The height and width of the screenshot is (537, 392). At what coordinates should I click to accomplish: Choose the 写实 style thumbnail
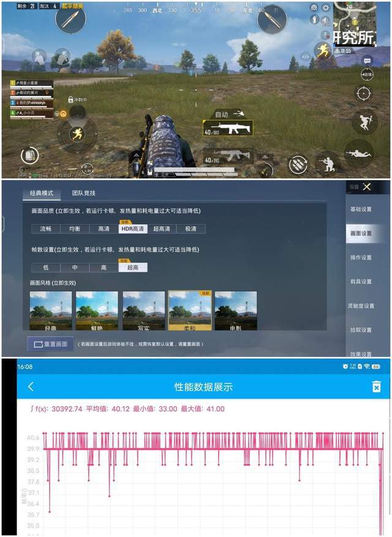click(x=143, y=311)
